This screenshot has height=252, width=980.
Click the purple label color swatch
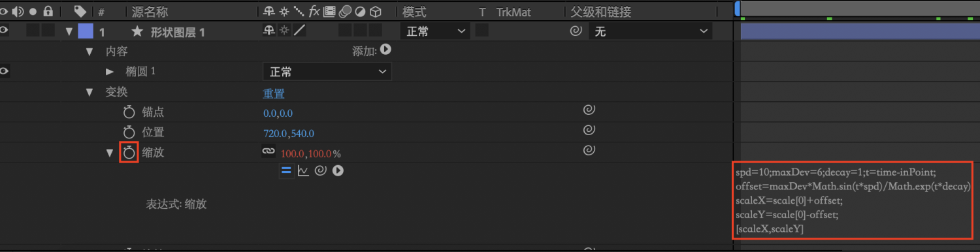85,31
